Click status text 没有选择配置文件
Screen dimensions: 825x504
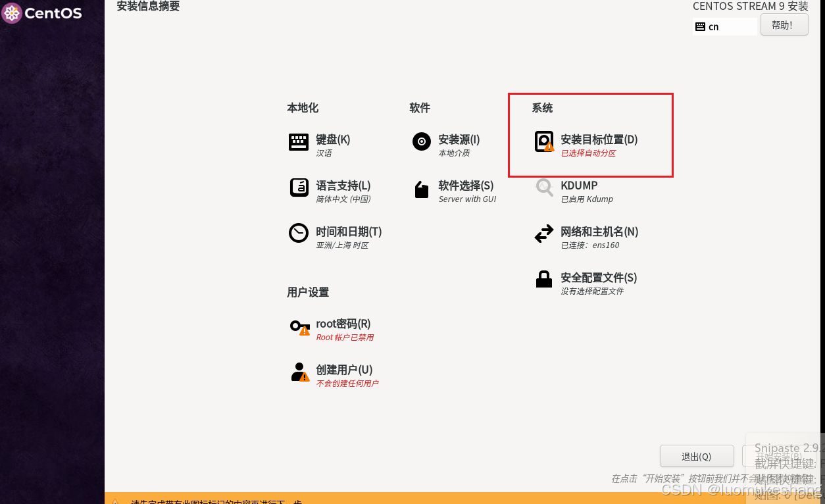[x=592, y=291]
